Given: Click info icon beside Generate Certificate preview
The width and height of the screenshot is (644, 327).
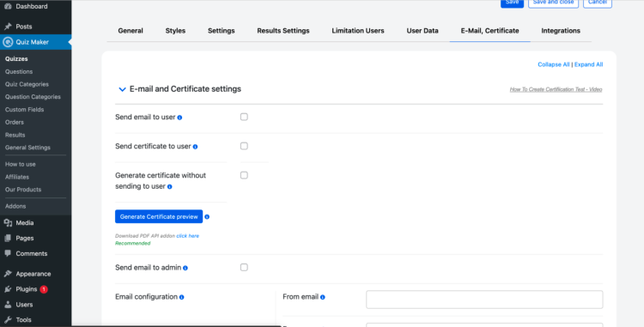Looking at the screenshot, I should 207,216.
